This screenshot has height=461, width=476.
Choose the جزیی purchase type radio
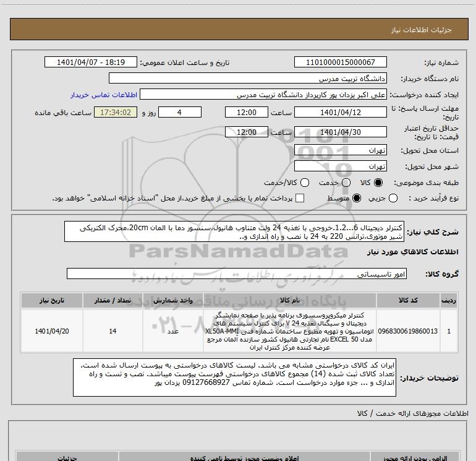[393, 198]
